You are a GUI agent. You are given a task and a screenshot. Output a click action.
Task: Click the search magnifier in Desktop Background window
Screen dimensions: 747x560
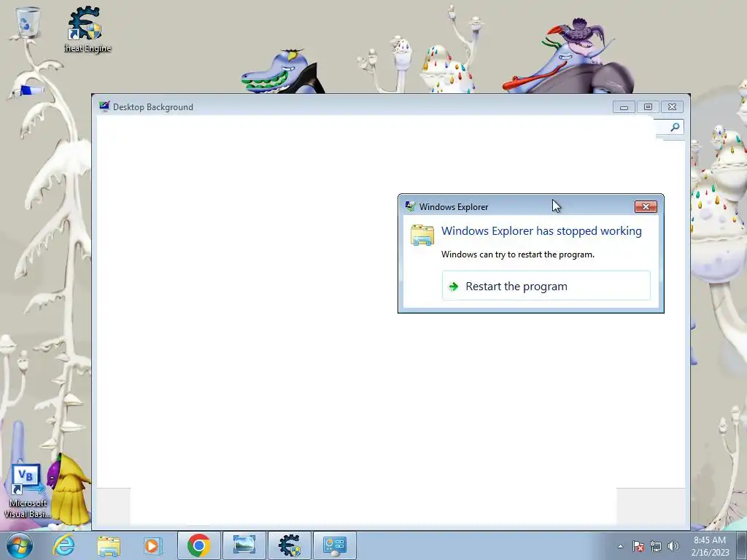click(675, 127)
